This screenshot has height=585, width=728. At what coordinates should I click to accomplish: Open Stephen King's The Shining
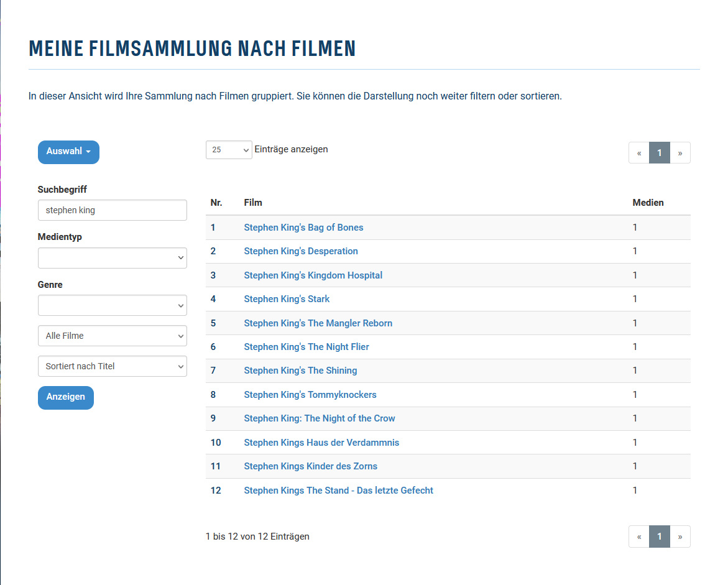pyautogui.click(x=300, y=371)
